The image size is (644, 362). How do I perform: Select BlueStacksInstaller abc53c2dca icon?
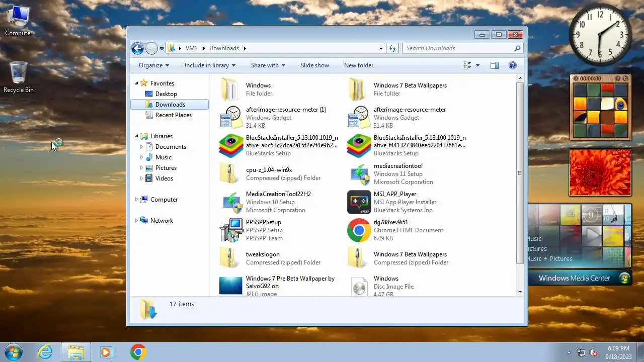231,146
